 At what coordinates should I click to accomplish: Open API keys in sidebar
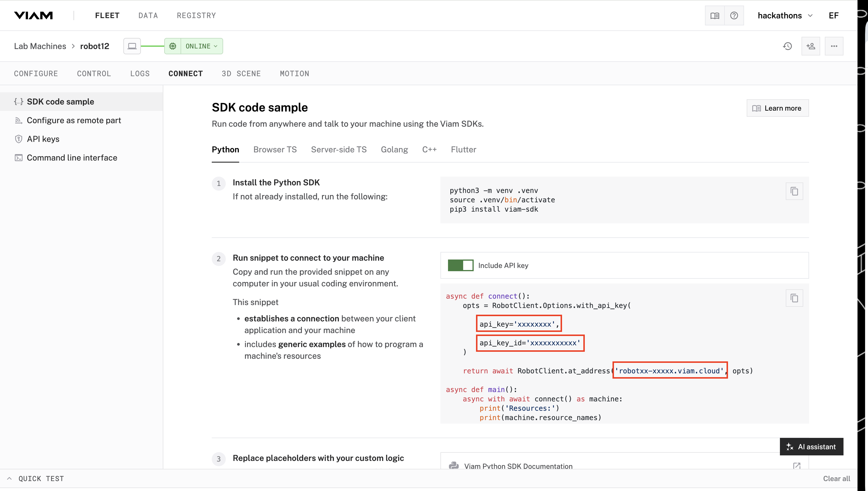[x=82, y=139]
